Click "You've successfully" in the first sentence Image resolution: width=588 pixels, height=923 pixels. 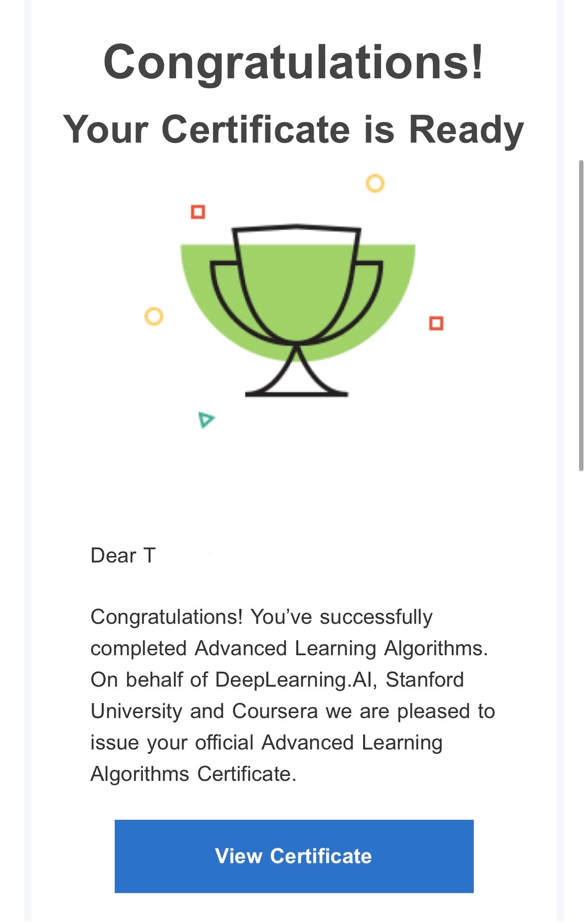pos(342,617)
